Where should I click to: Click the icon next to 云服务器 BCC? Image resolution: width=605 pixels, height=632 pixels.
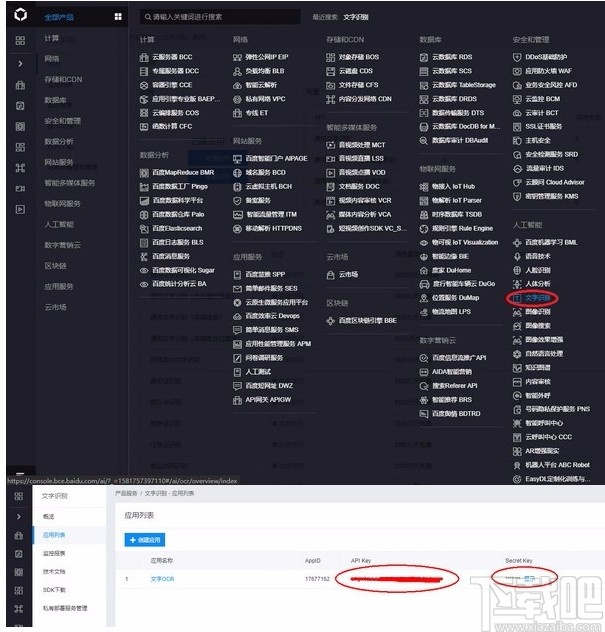click(x=144, y=57)
